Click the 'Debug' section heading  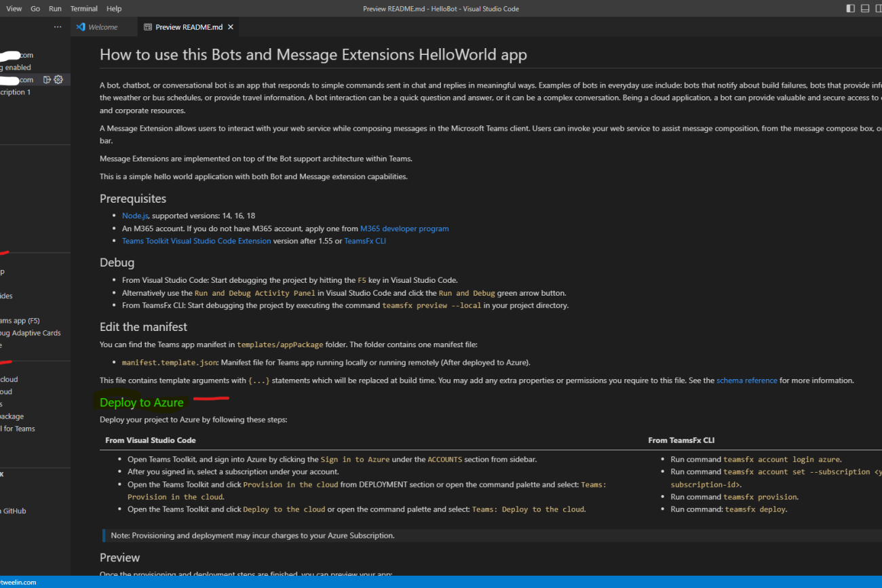pyautogui.click(x=117, y=262)
